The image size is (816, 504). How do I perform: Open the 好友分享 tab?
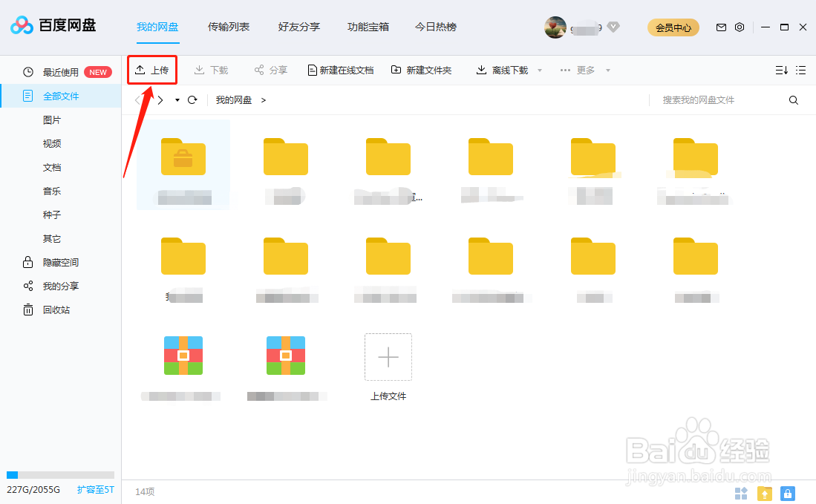(x=298, y=27)
